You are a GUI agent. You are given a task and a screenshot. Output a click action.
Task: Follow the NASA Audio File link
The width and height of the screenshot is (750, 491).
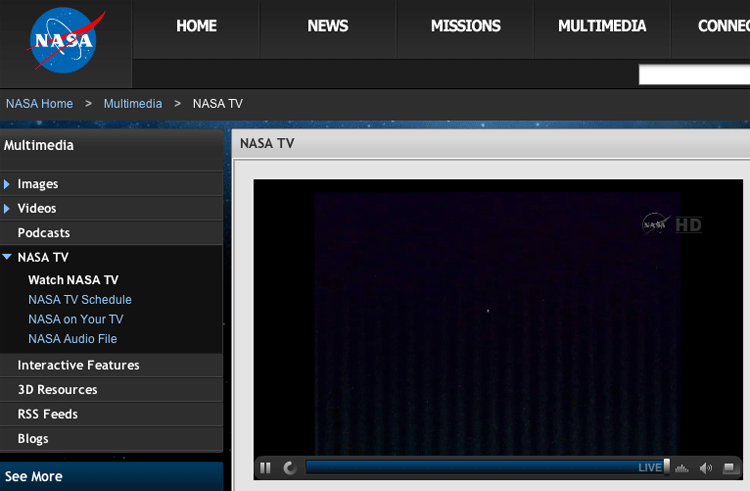coord(73,339)
